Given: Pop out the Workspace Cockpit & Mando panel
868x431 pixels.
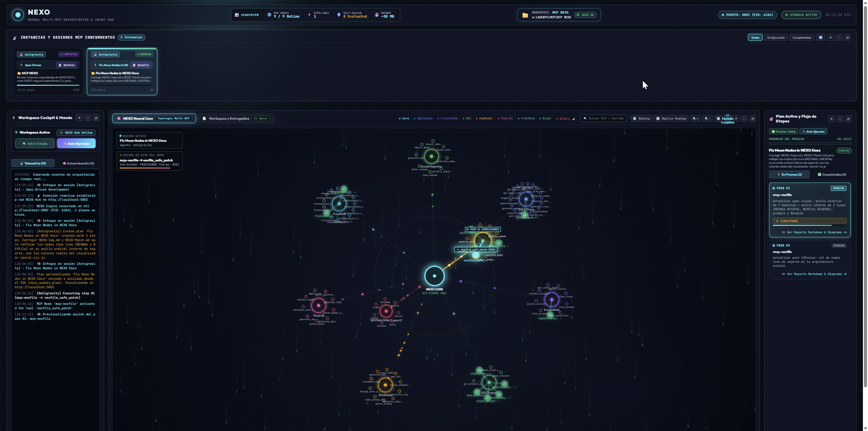Looking at the screenshot, I should click(96, 118).
